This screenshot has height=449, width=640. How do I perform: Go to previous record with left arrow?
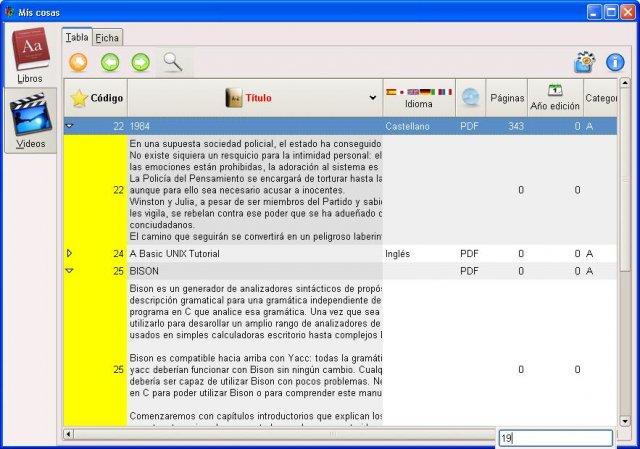point(110,63)
